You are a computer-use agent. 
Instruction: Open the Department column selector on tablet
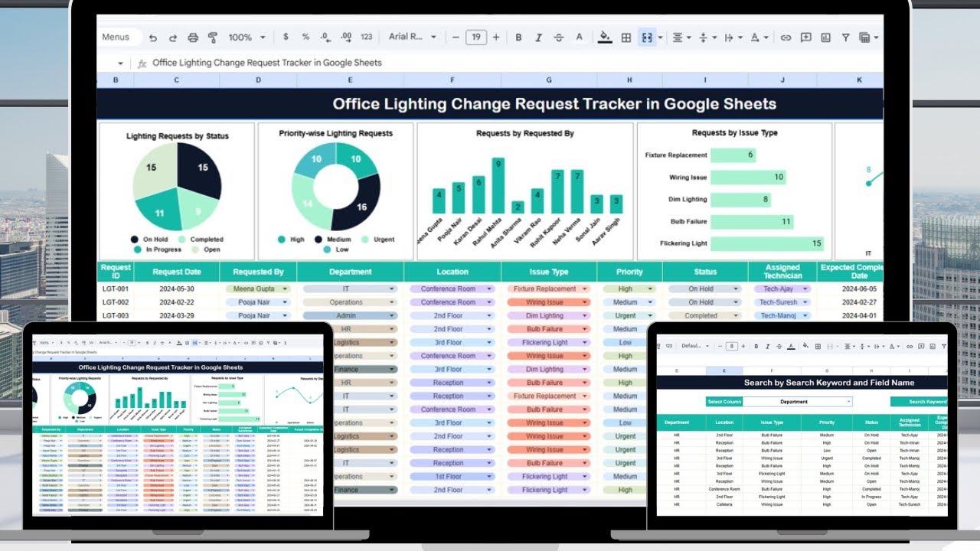[798, 402]
